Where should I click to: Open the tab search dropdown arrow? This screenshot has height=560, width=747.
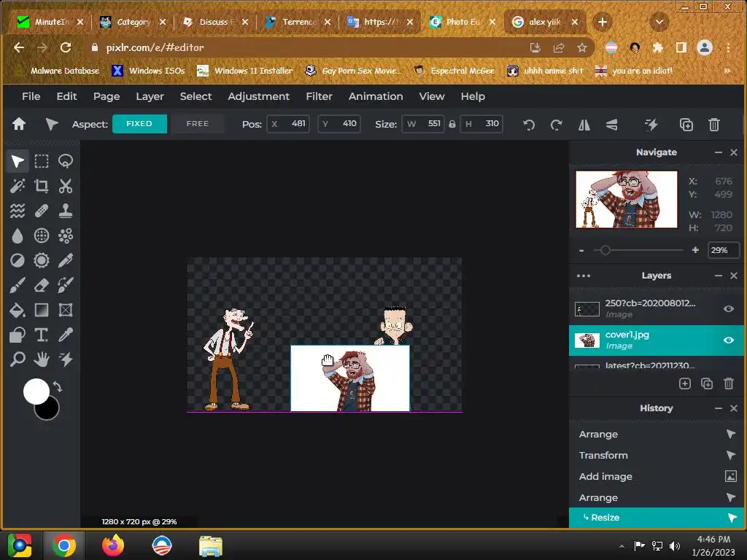click(x=659, y=22)
